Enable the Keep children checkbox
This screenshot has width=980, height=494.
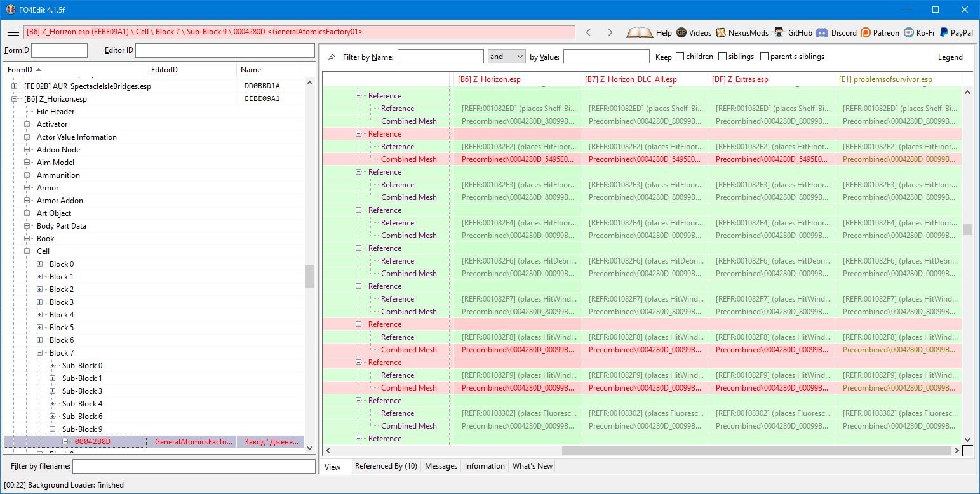[x=680, y=57]
